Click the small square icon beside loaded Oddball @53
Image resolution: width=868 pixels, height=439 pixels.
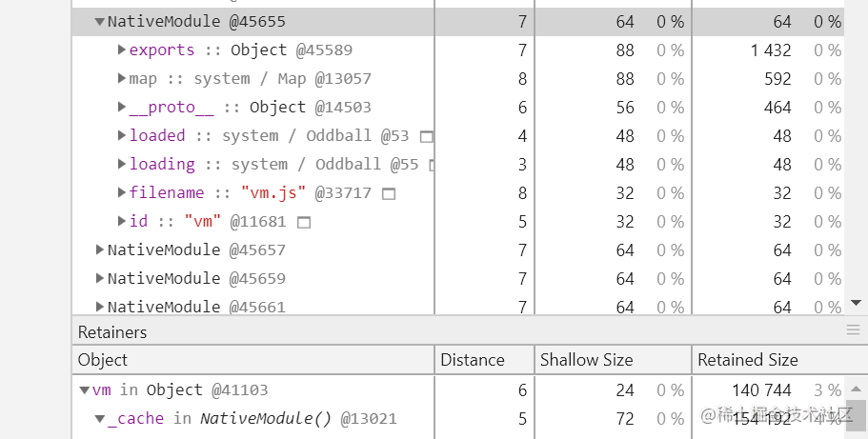[x=426, y=136]
